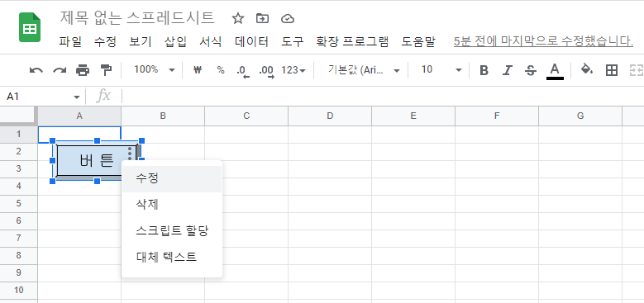Rename the untitled spreadsheet title
This screenshot has height=303, width=644.
click(137, 17)
